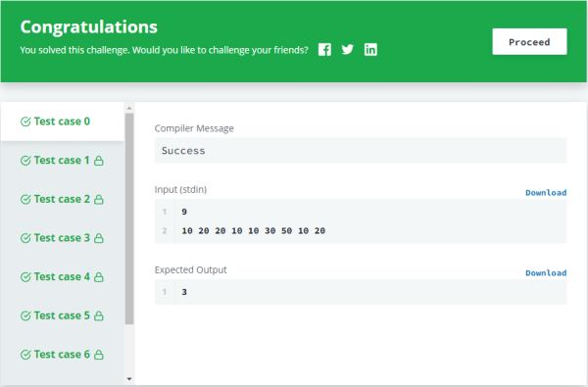Share the challenge on Facebook
The width and height of the screenshot is (588, 387).
(x=324, y=50)
